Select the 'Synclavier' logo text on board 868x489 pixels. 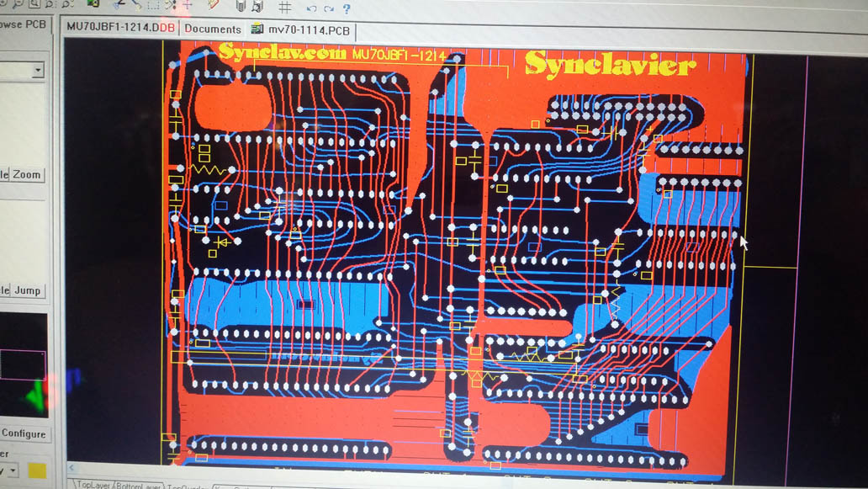click(x=610, y=64)
